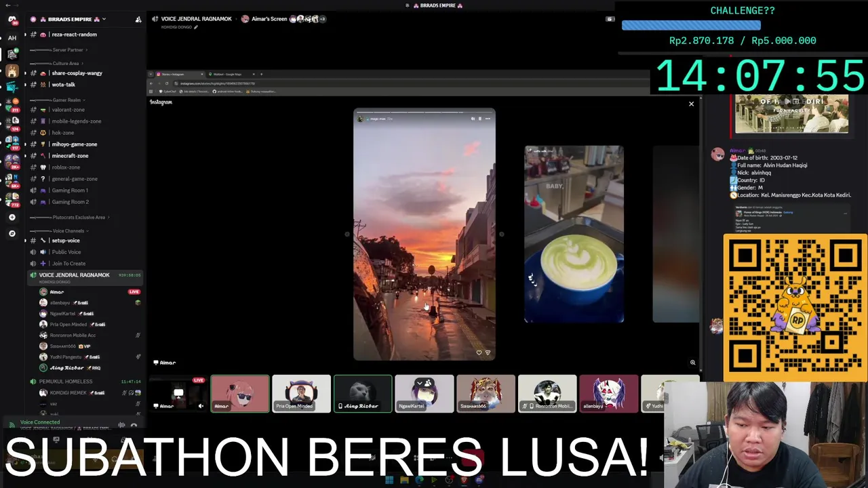Screen dimensions: 868x488
Task: Open server folder with 124 badge
Action: coord(12,123)
